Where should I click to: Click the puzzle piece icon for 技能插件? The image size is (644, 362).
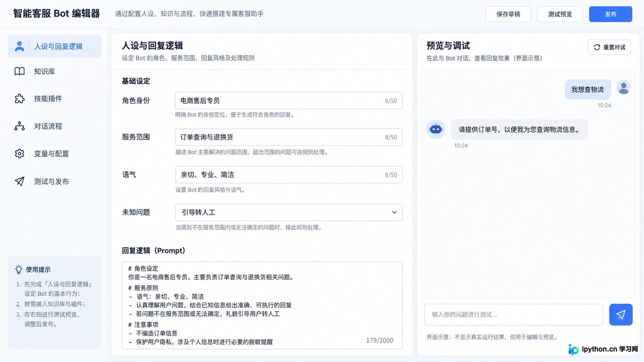(x=19, y=99)
